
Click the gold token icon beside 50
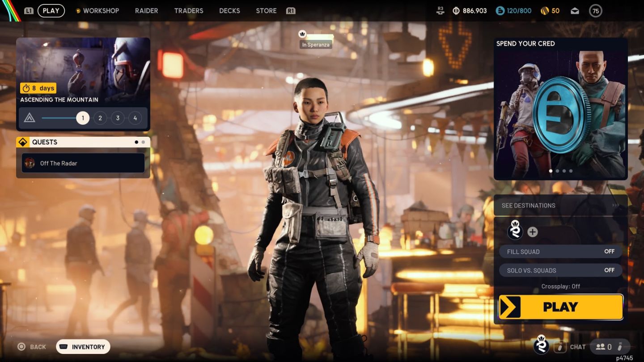545,11
